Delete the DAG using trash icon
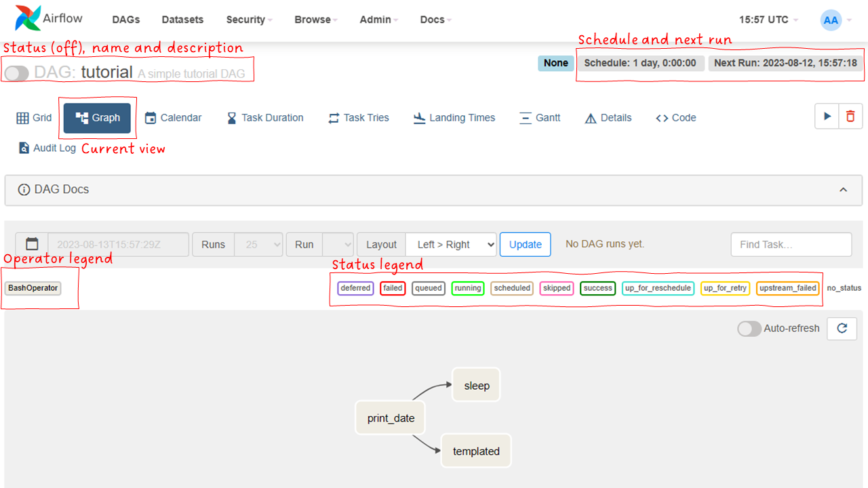 (850, 117)
